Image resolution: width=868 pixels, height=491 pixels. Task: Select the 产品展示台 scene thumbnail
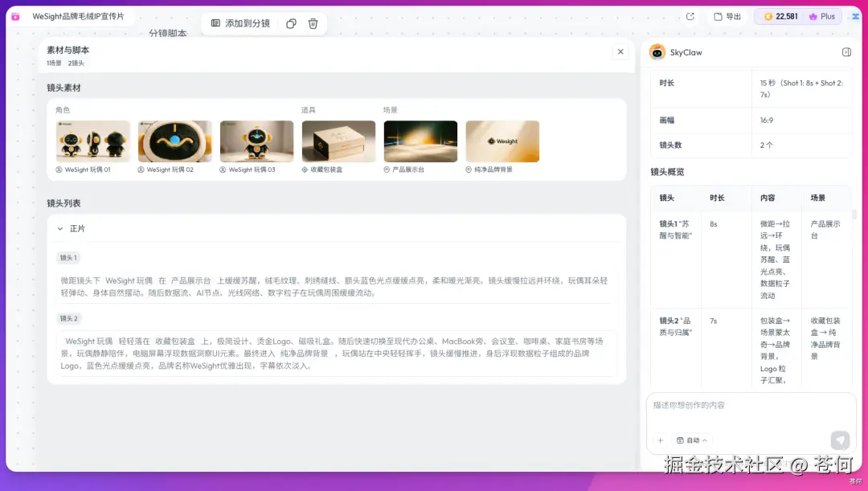coord(420,141)
